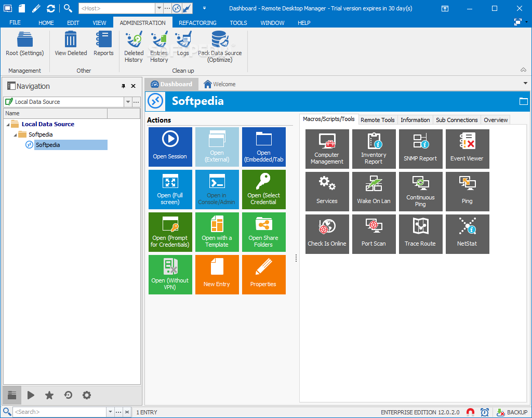
Task: Click Open with a Template tile
Action: (217, 232)
